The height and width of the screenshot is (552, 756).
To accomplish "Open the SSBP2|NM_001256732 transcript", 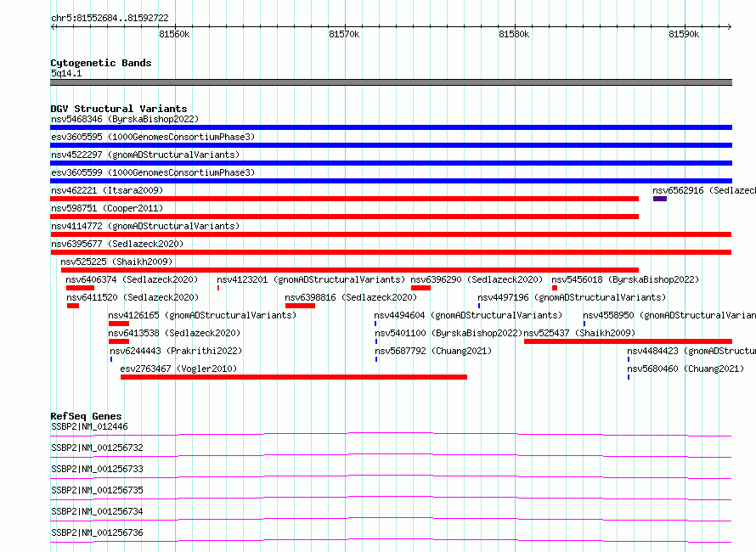I will [98, 448].
